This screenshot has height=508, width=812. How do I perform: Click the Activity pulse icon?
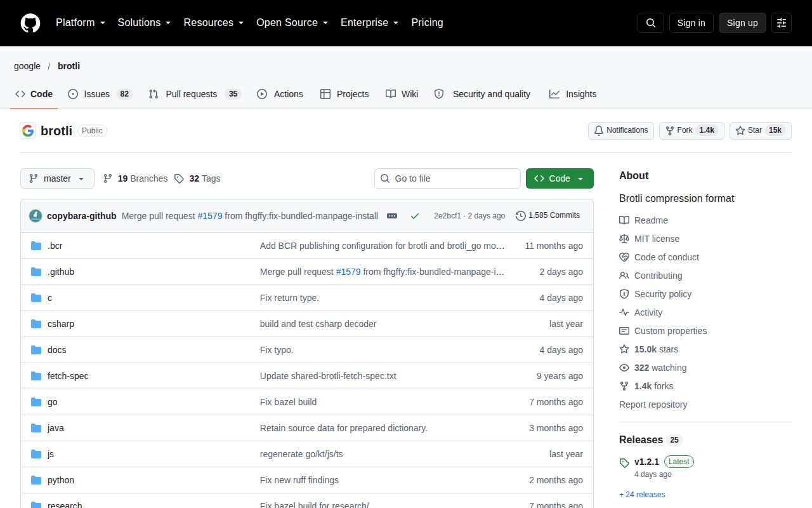(x=624, y=312)
